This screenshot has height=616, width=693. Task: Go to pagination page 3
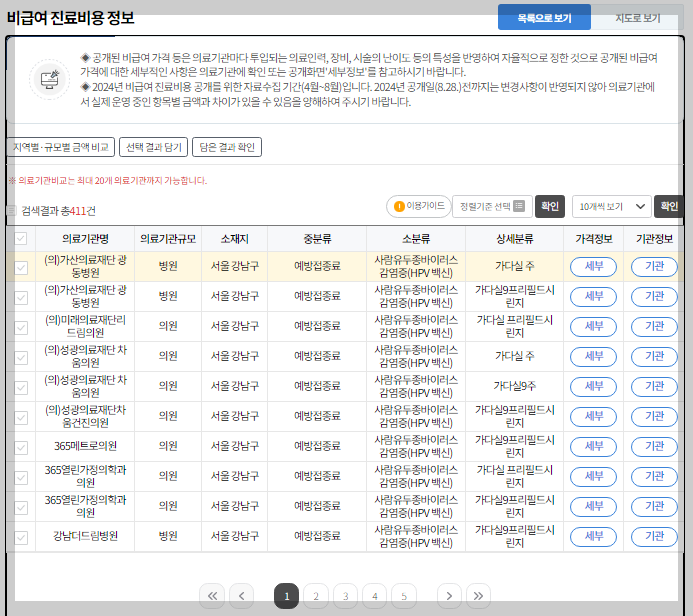(345, 596)
